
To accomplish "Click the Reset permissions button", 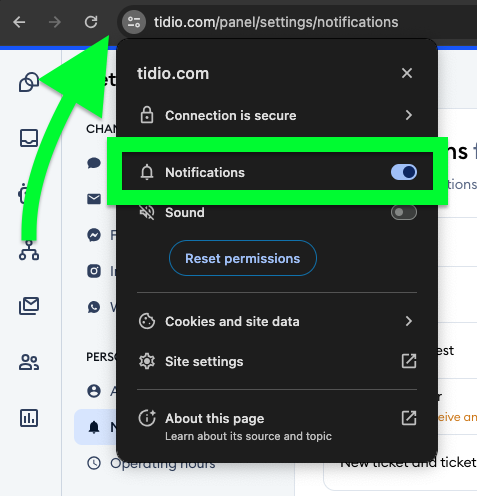I will 243,258.
